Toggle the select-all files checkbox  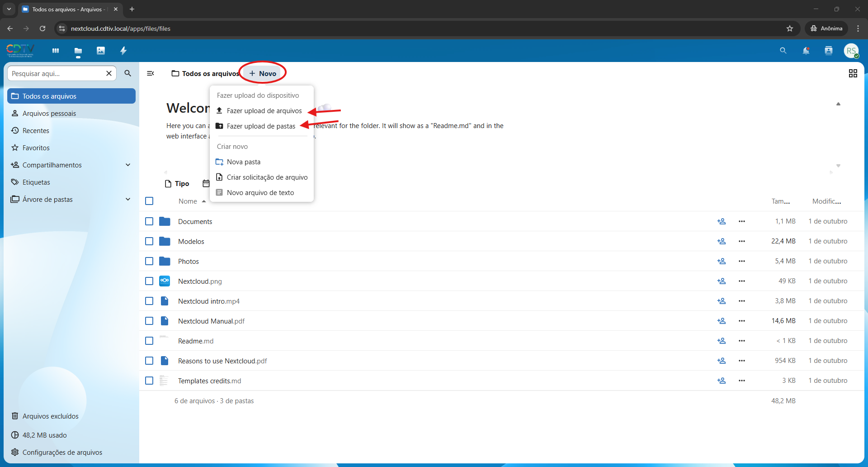(x=149, y=201)
